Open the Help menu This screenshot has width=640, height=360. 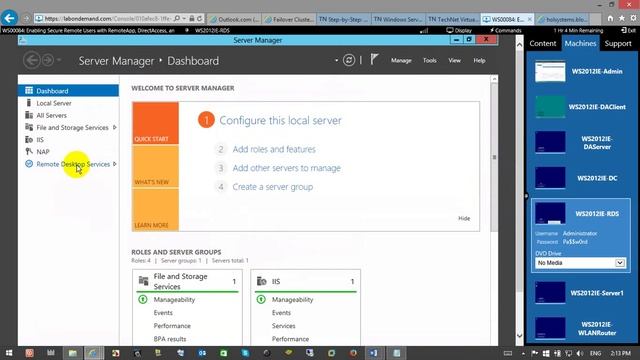(479, 60)
